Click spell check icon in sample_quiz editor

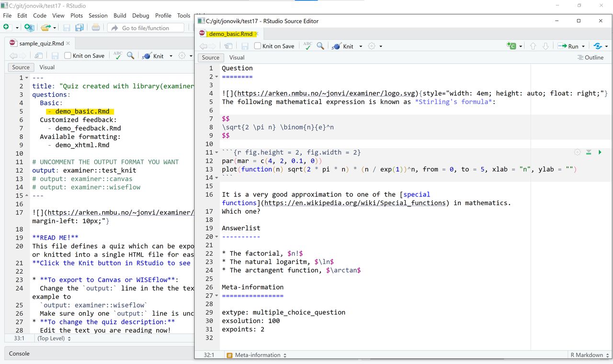[117, 55]
